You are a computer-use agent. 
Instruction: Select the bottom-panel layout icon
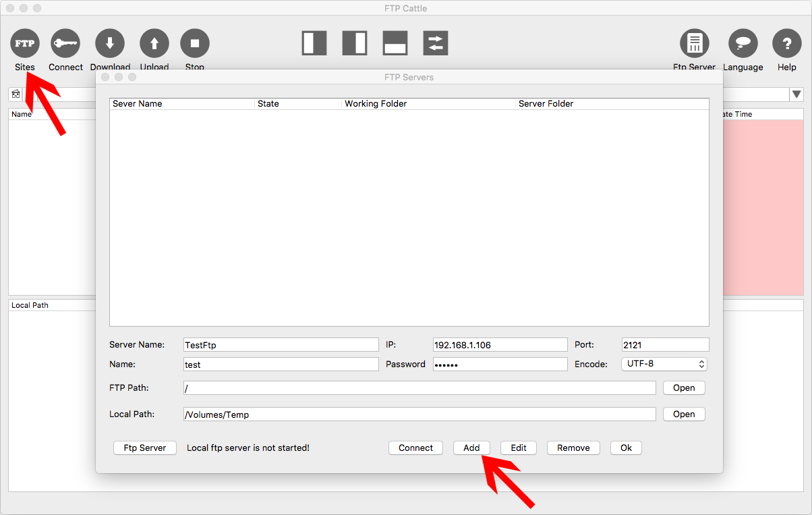pyautogui.click(x=395, y=43)
